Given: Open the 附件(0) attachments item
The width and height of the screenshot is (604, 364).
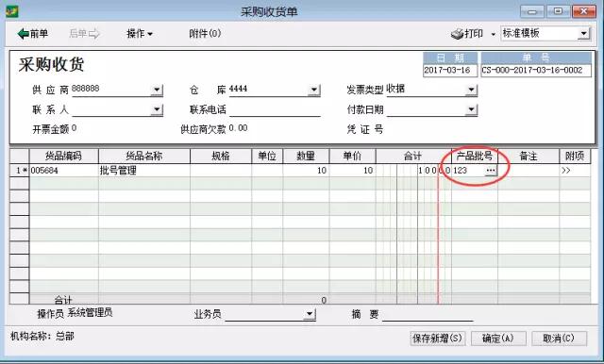Looking at the screenshot, I should tap(205, 33).
